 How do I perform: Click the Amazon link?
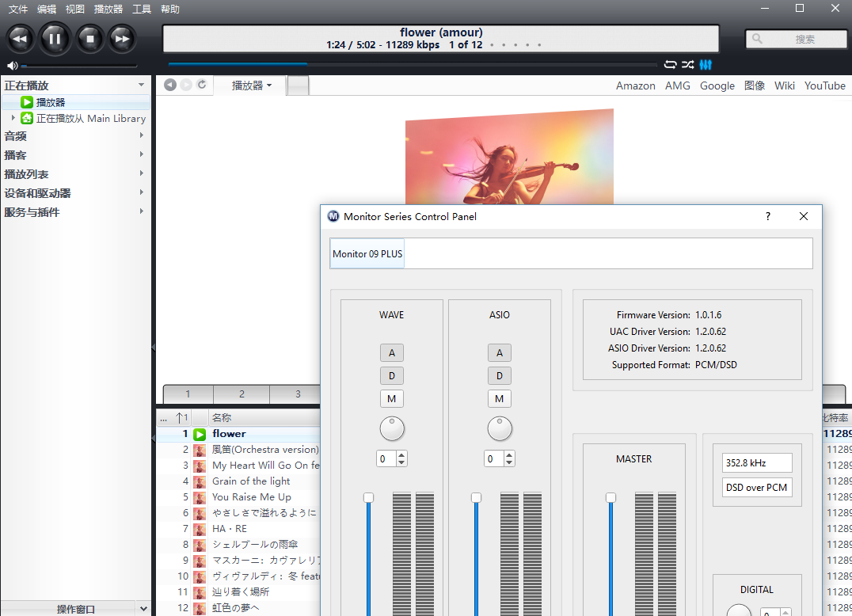pos(635,86)
